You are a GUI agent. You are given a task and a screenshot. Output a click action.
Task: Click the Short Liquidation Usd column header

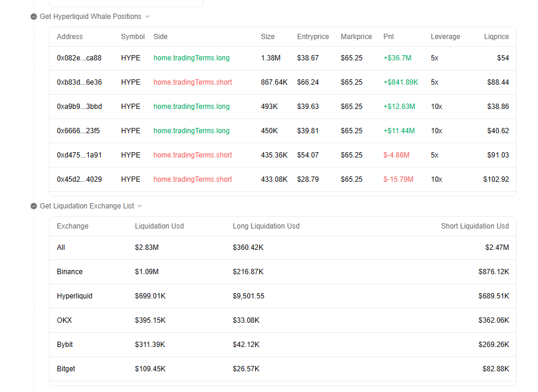475,226
